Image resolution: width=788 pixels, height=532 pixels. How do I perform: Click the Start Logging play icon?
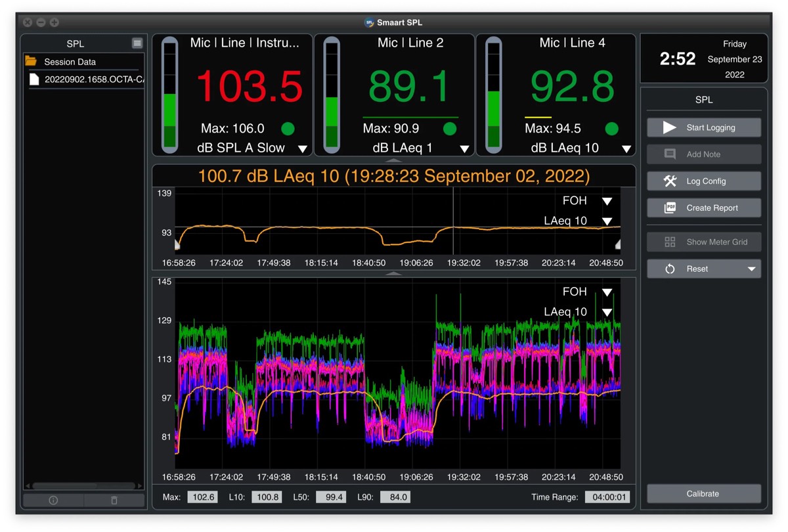click(669, 127)
